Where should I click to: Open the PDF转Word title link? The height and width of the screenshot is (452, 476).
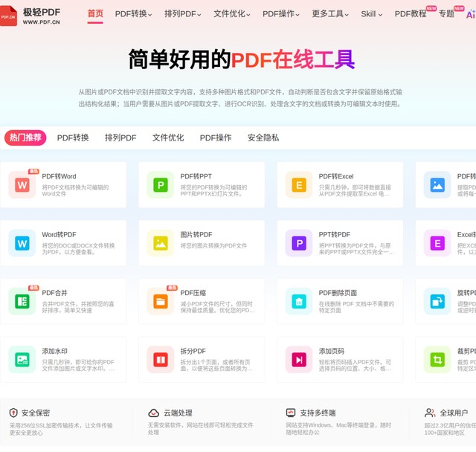[x=59, y=176]
